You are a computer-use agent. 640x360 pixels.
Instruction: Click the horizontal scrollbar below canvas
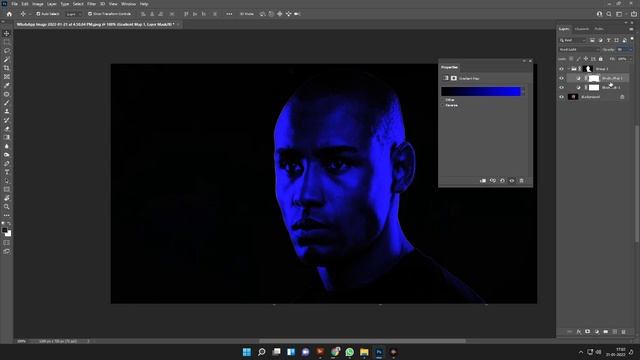[x=362, y=341]
